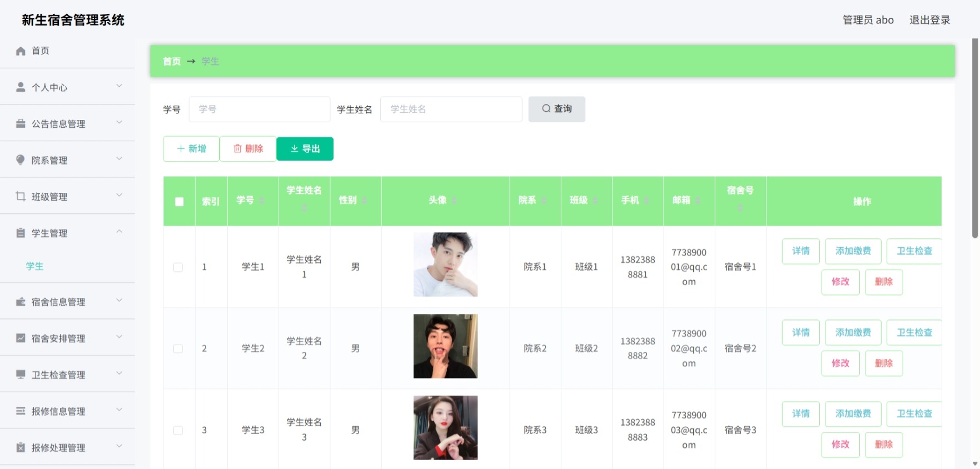Click the crop icon for 班级管理

[x=21, y=196]
